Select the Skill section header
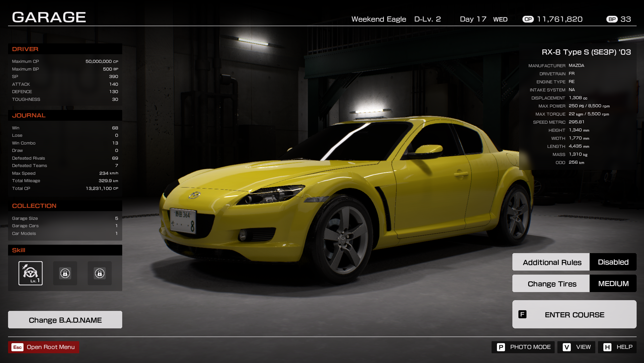 click(x=65, y=250)
